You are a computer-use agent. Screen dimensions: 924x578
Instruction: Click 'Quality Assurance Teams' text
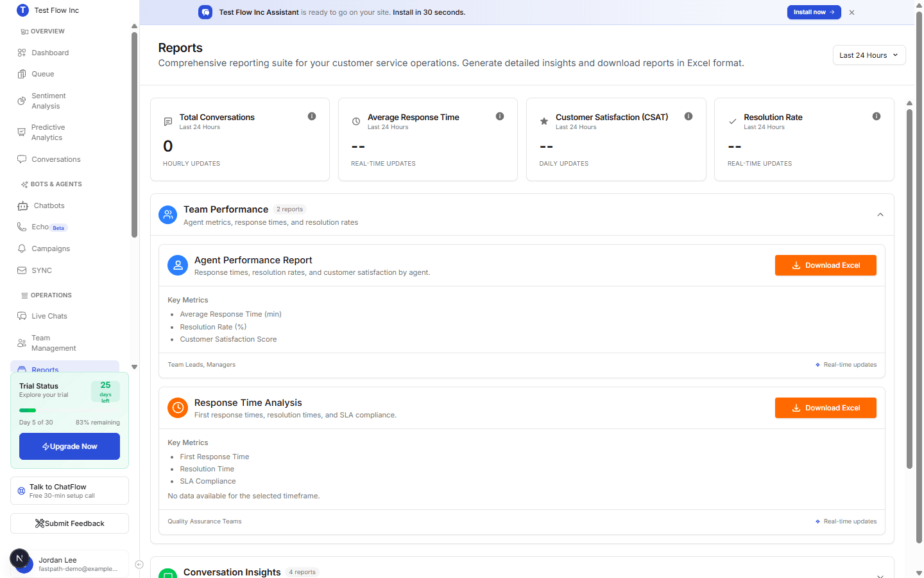[205, 521]
